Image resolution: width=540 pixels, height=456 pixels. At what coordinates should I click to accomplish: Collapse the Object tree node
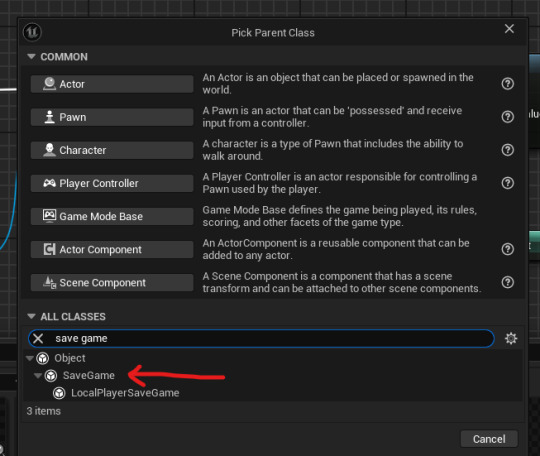pos(30,358)
